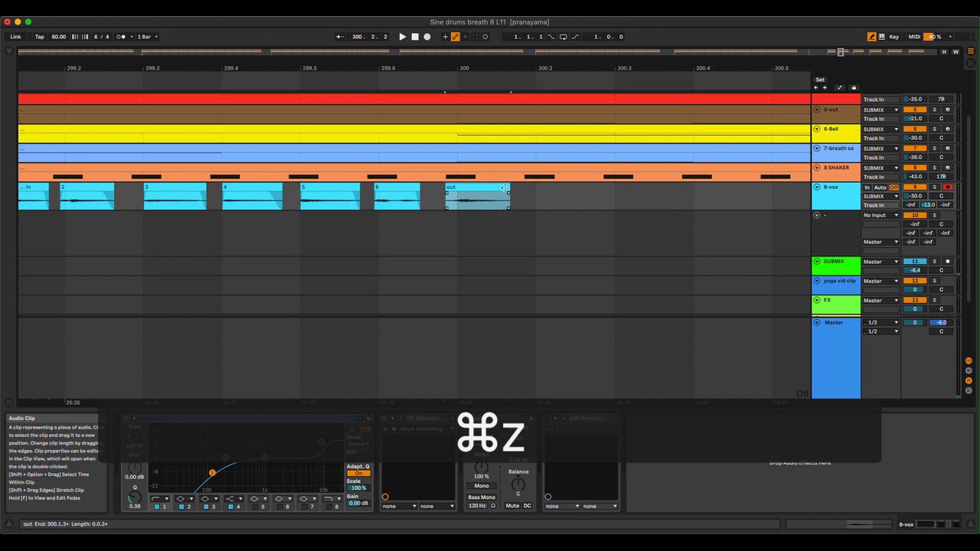Click the 8-vox volume value -30.0
The width and height of the screenshot is (980, 551).
915,196
